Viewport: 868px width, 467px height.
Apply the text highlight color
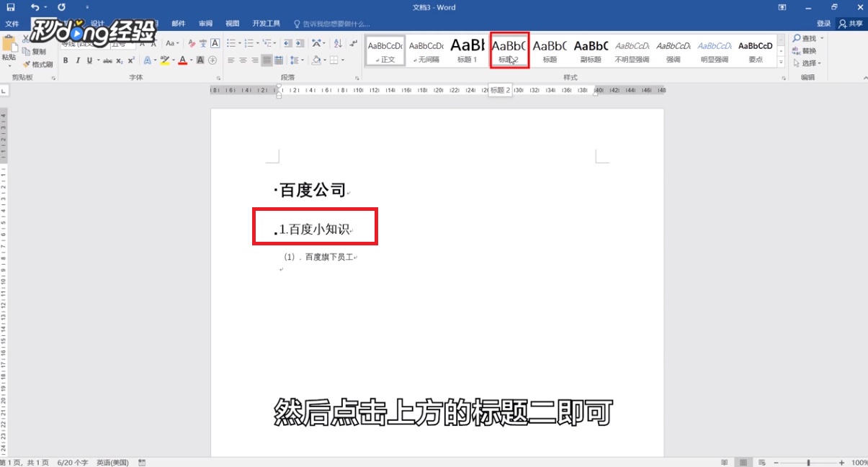164,60
